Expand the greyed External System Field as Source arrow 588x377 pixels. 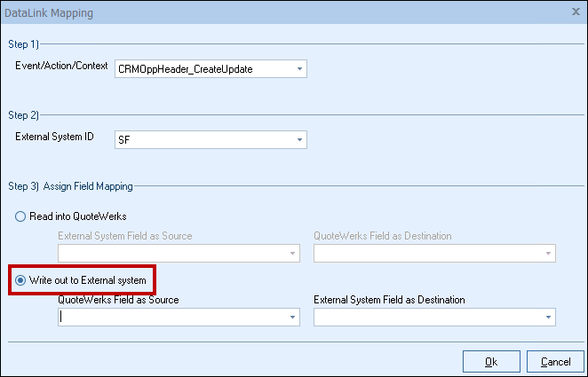[292, 253]
